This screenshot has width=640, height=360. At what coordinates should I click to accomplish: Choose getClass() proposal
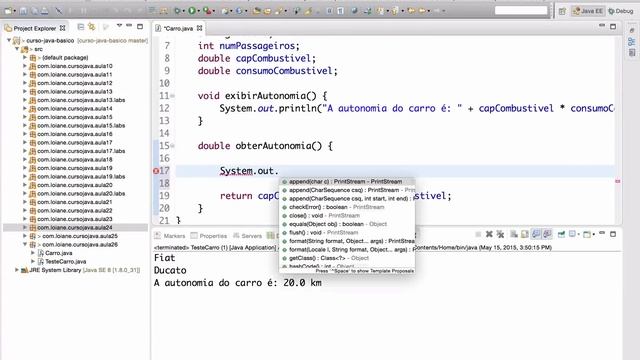point(347,258)
